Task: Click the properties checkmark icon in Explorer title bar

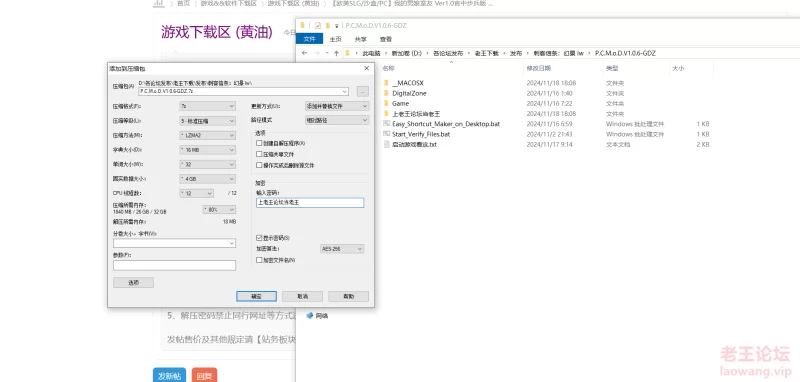Action: (318, 25)
